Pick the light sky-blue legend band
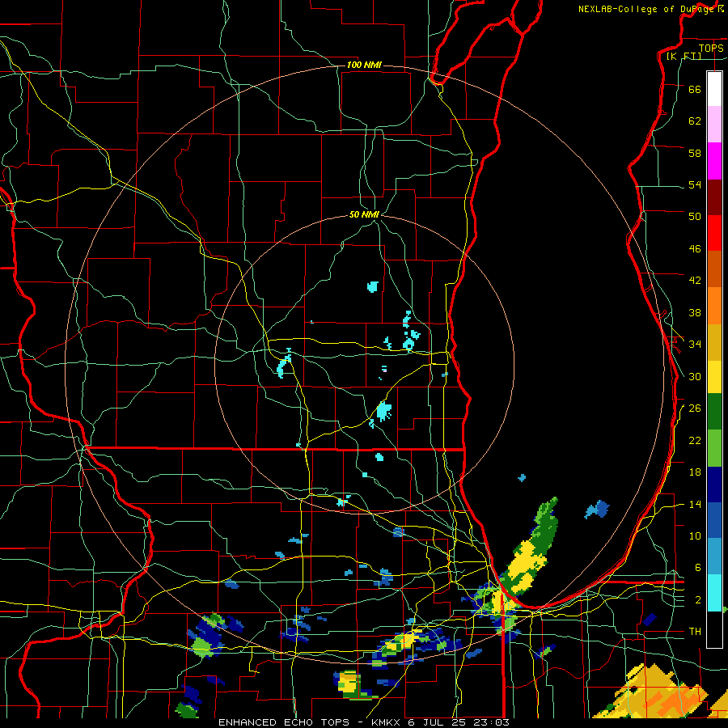 point(714,557)
